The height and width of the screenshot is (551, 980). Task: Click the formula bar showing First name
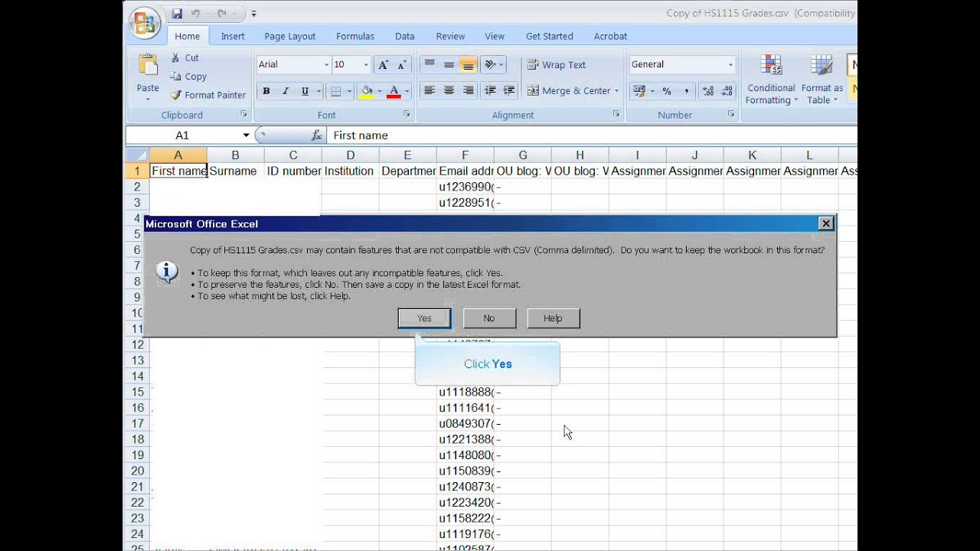coord(592,135)
